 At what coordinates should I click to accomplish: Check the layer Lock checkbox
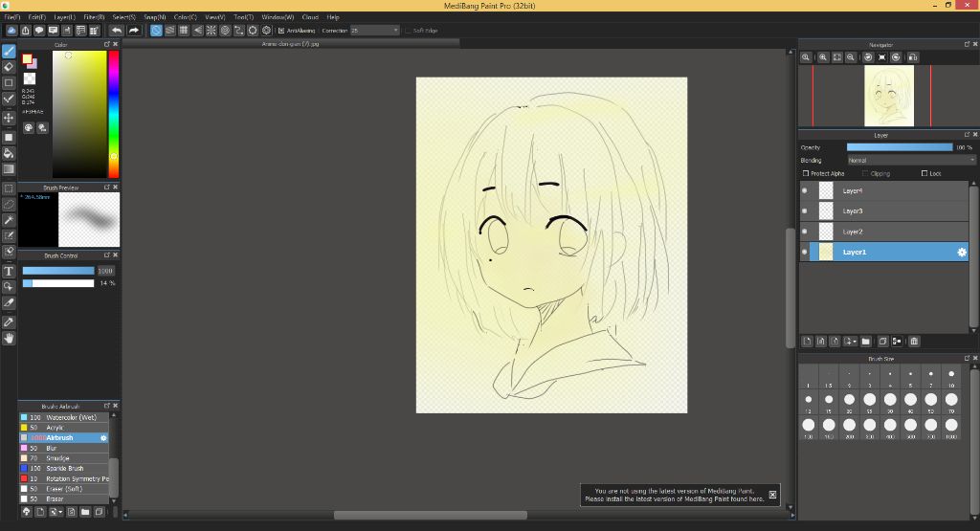[x=924, y=174]
